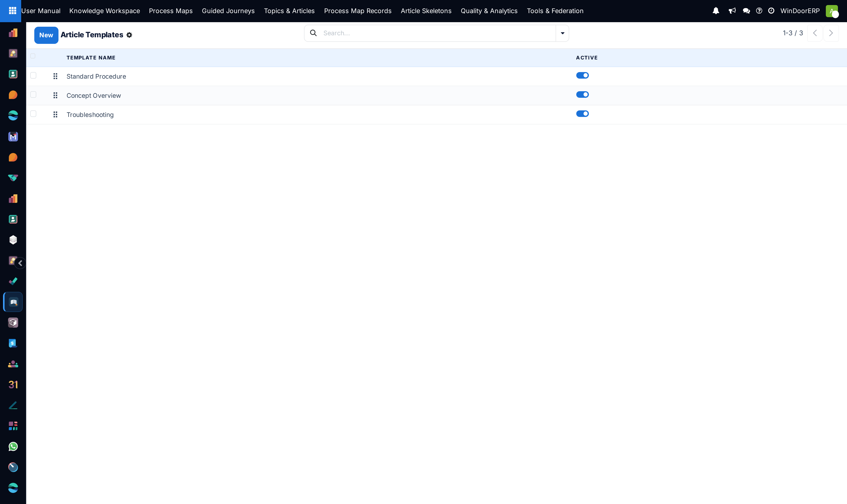
Task: Check the Standard Procedure row checkbox
Action: point(33,75)
